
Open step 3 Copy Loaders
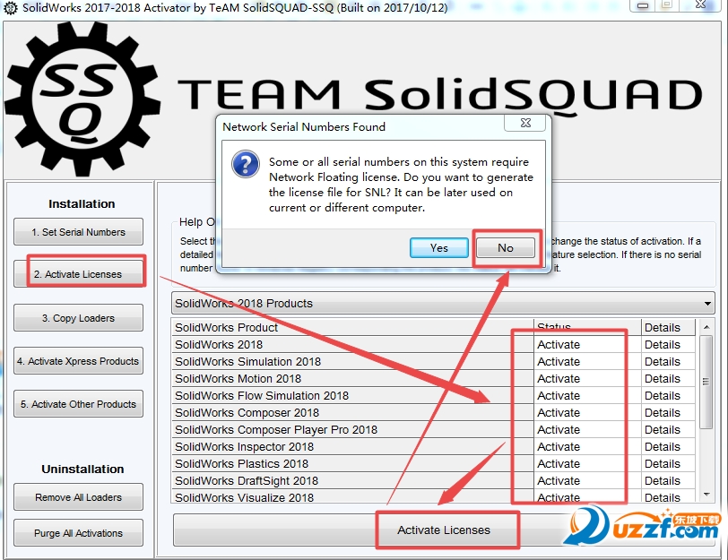click(79, 318)
